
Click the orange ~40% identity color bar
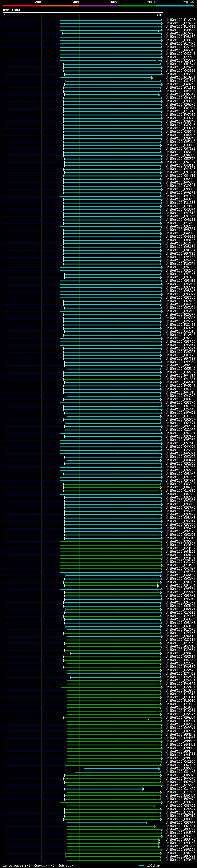pyautogui.click(x=60, y=6)
